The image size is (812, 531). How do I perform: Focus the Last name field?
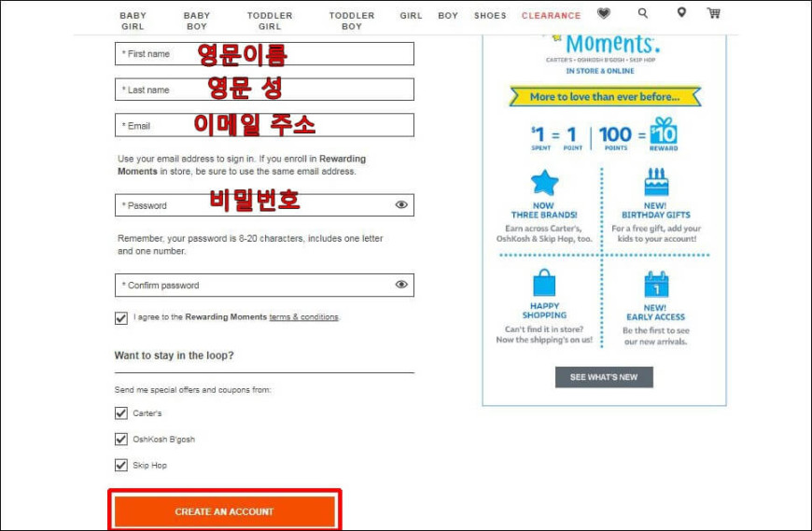point(264,90)
